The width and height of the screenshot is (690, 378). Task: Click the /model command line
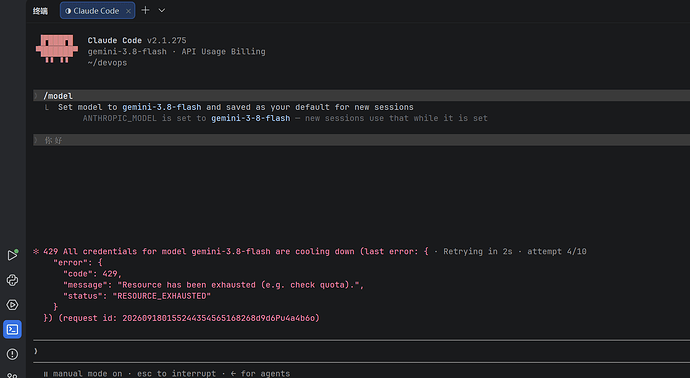(x=361, y=95)
